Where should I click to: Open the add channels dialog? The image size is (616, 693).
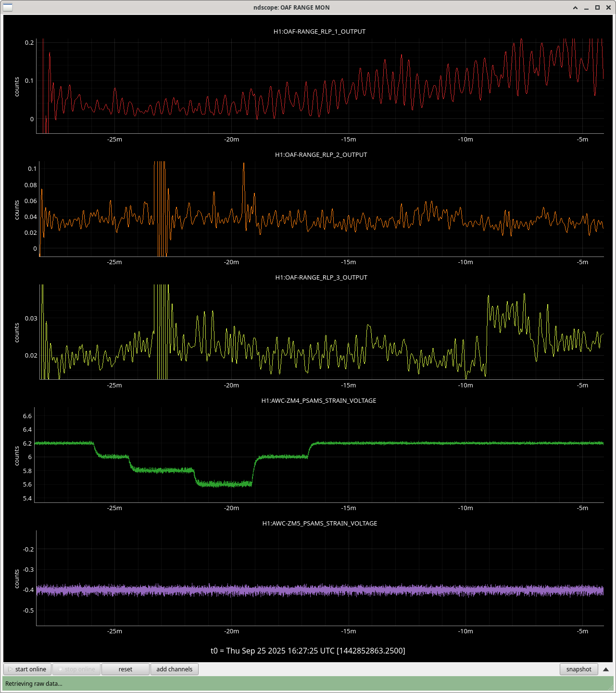pos(174,669)
